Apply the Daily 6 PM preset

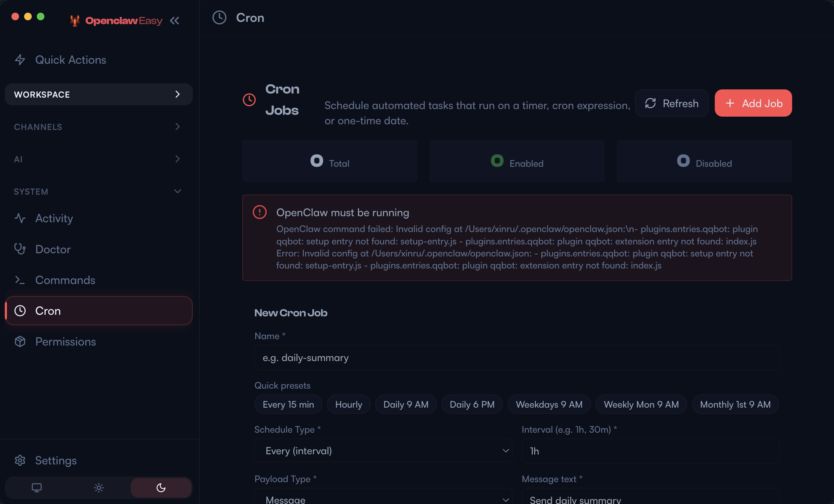click(x=472, y=404)
